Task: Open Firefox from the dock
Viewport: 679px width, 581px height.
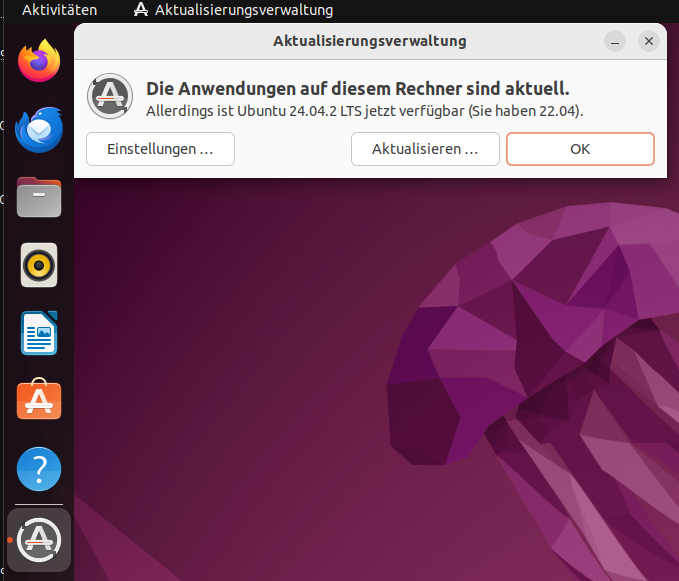Action: tap(39, 61)
